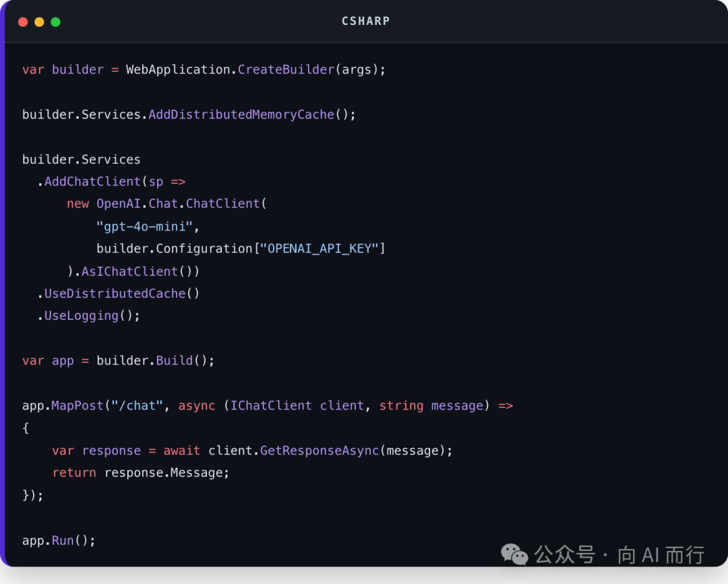
Task: Click the async keyword
Action: (x=196, y=406)
